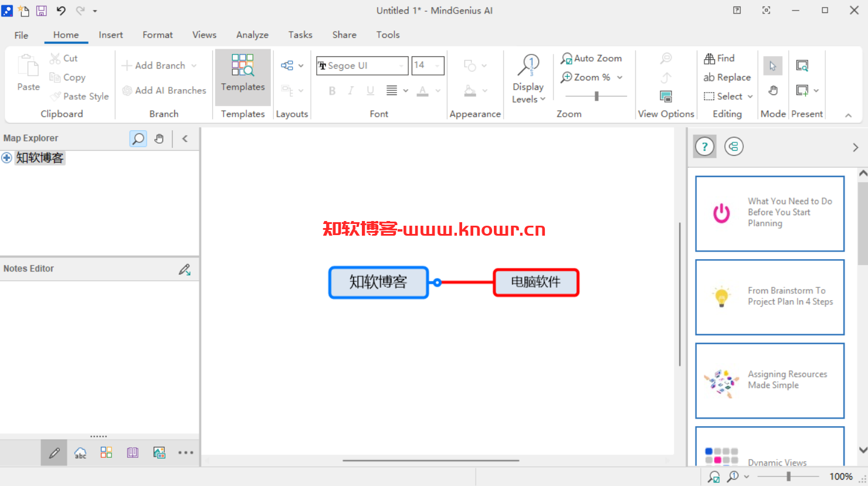Viewport: 868px width, 486px height.
Task: Click the Cut scissors button
Action: [x=63, y=58]
